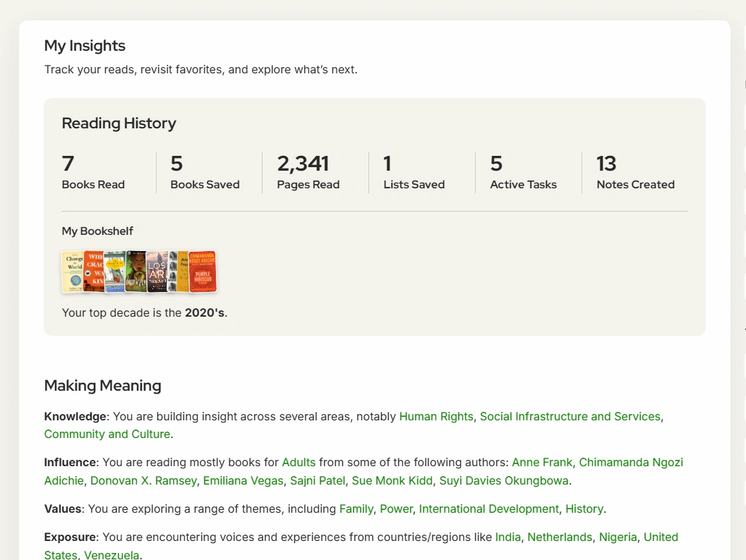
Task: Open the Nigeria region link
Action: (x=618, y=537)
